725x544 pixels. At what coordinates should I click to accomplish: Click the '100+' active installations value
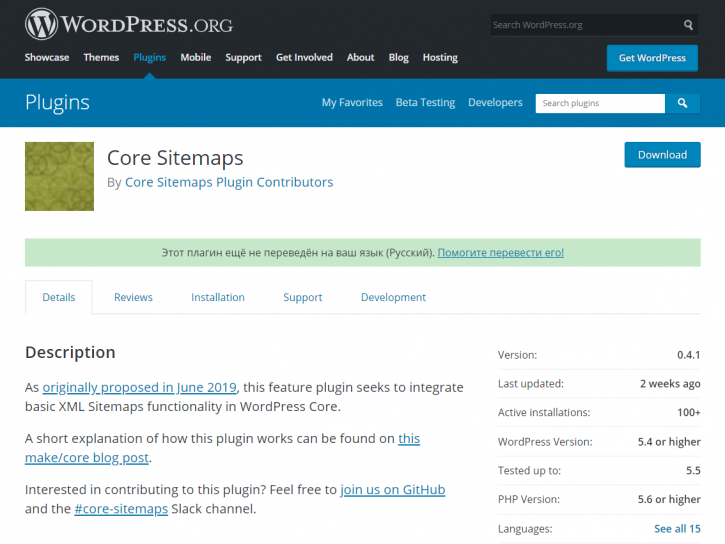point(689,412)
